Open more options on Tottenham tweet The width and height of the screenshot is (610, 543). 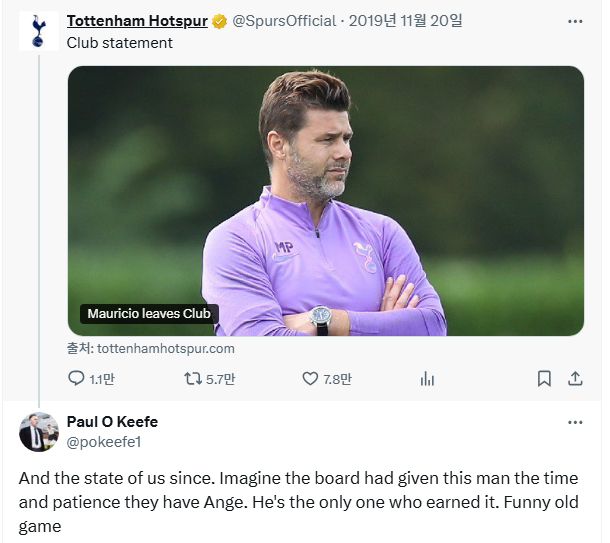tap(575, 21)
